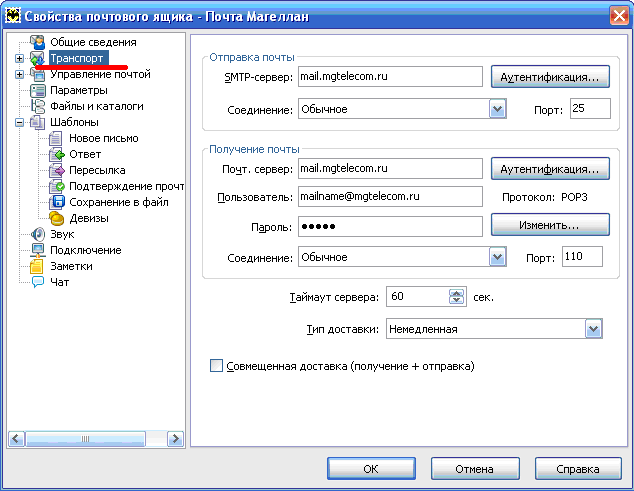Click the Управление почтой icon

click(x=38, y=74)
